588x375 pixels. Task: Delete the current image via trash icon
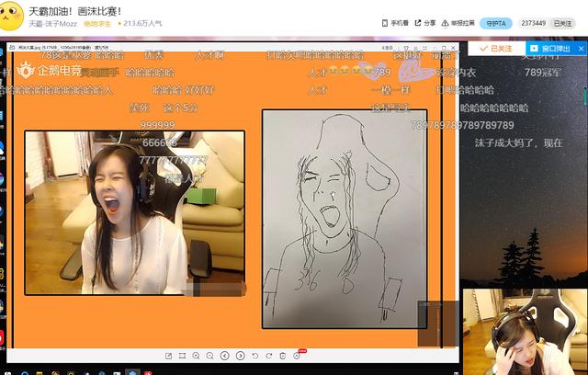pyautogui.click(x=283, y=356)
